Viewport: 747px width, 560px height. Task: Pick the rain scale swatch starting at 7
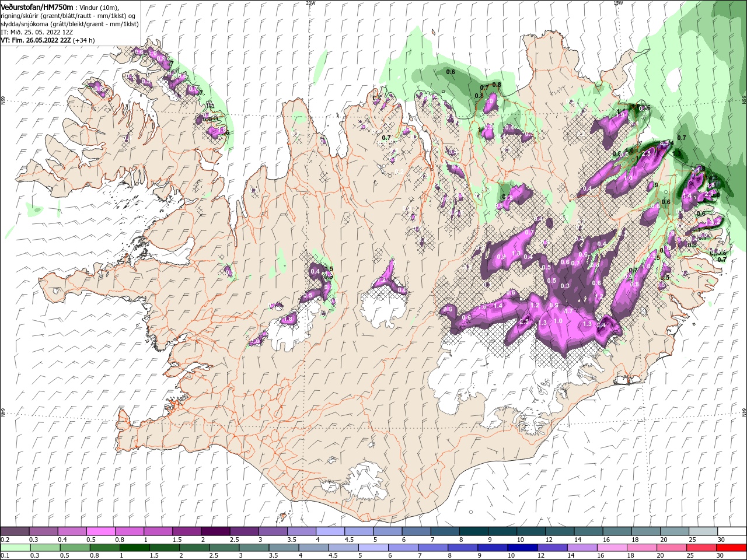click(x=432, y=548)
